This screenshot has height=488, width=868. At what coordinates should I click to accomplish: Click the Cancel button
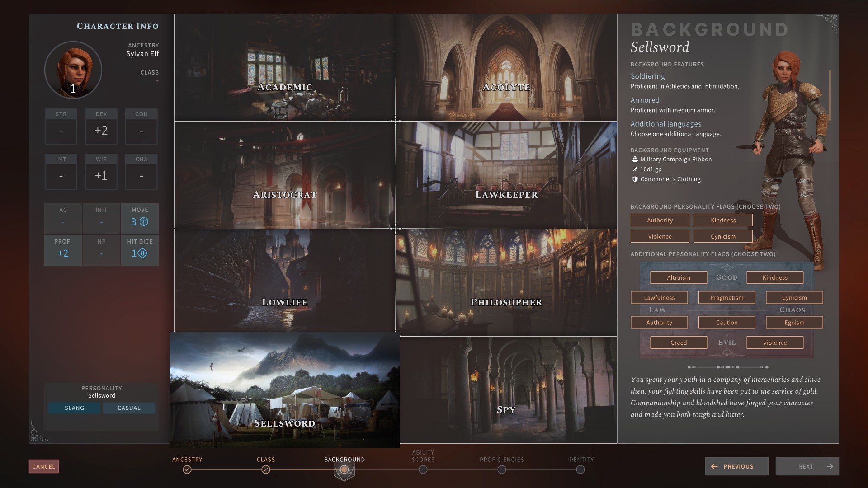[x=43, y=466]
